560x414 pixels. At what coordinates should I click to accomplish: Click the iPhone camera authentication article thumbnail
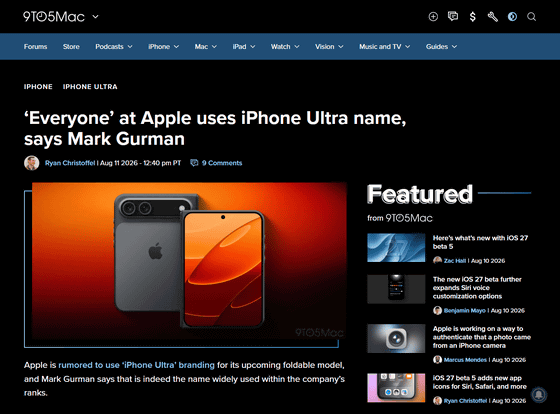(396, 338)
